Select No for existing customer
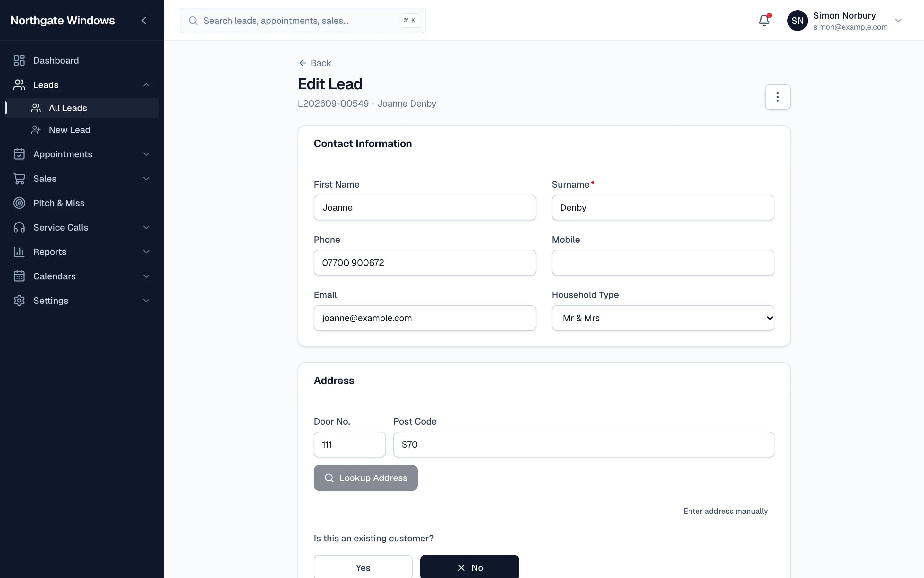 (469, 567)
